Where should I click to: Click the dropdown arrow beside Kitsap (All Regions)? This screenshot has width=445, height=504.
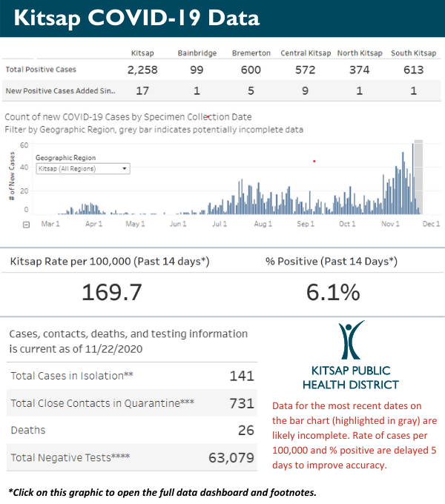click(x=125, y=169)
